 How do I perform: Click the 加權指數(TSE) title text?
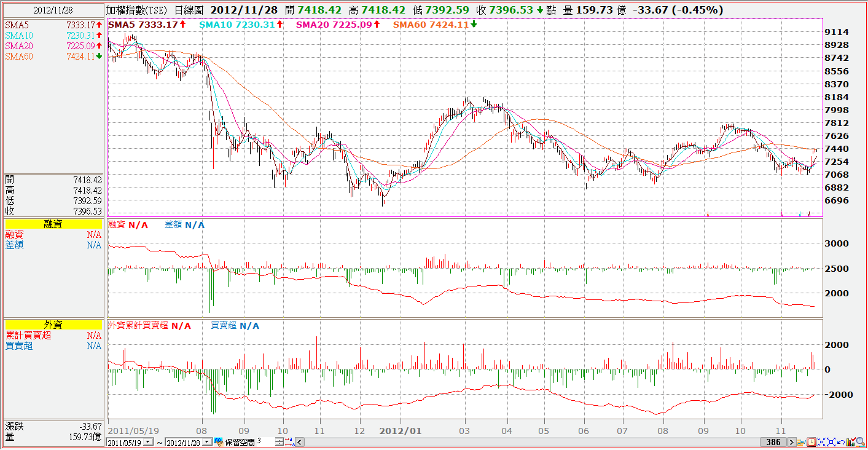click(x=136, y=10)
